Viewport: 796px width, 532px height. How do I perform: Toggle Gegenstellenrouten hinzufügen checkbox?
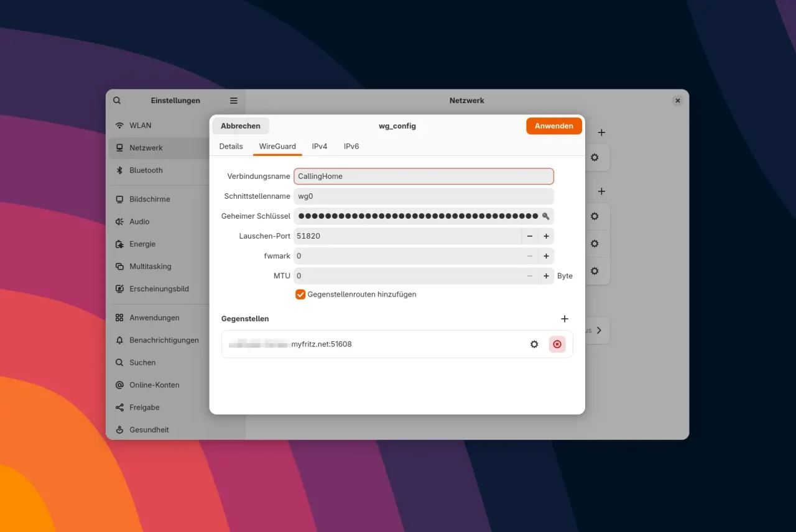tap(300, 295)
